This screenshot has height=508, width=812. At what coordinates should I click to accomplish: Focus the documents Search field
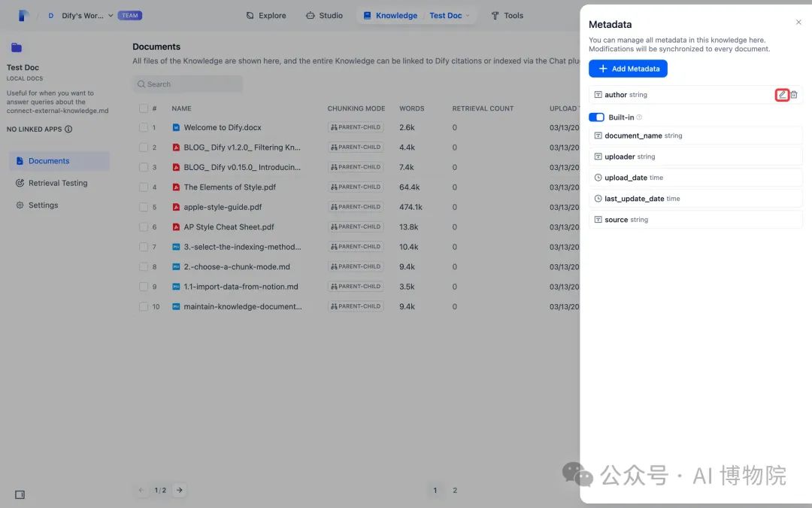click(x=187, y=84)
